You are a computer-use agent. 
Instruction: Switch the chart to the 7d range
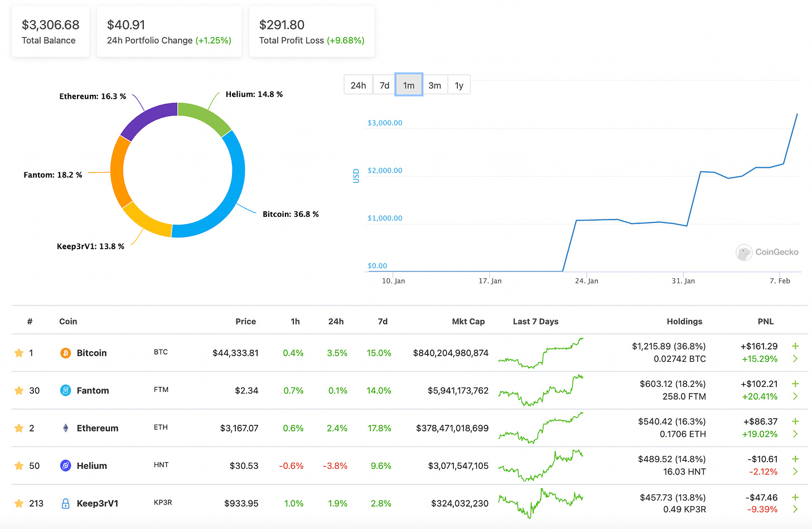[x=384, y=85]
